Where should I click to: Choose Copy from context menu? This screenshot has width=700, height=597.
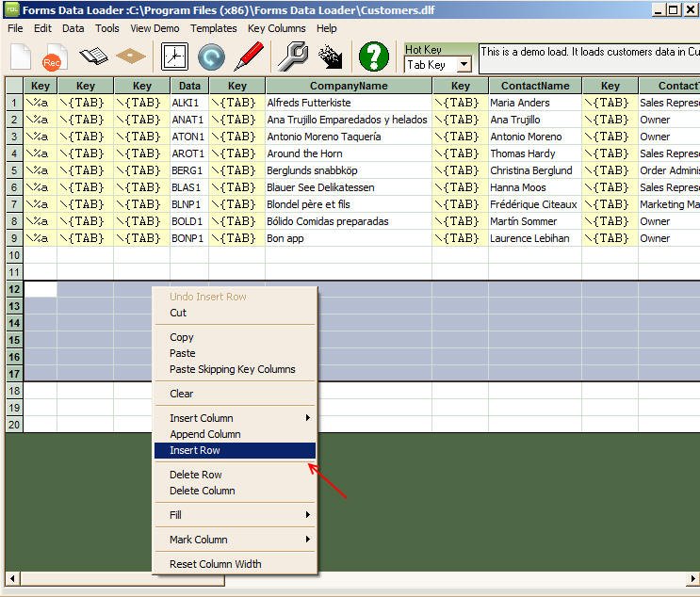coord(235,337)
